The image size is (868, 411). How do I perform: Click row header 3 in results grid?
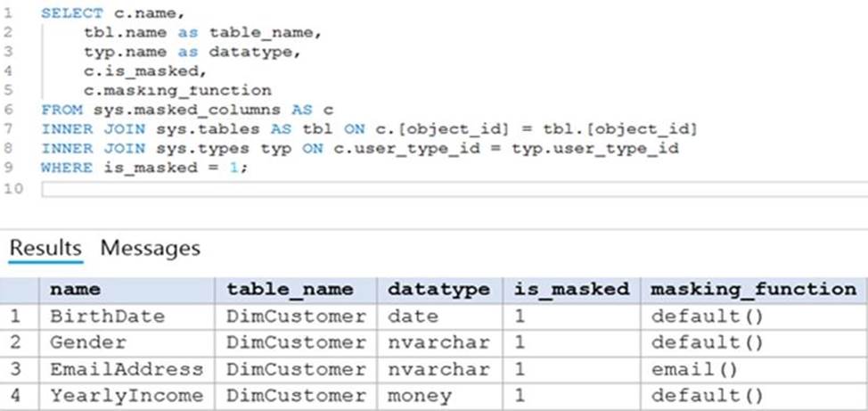19,370
